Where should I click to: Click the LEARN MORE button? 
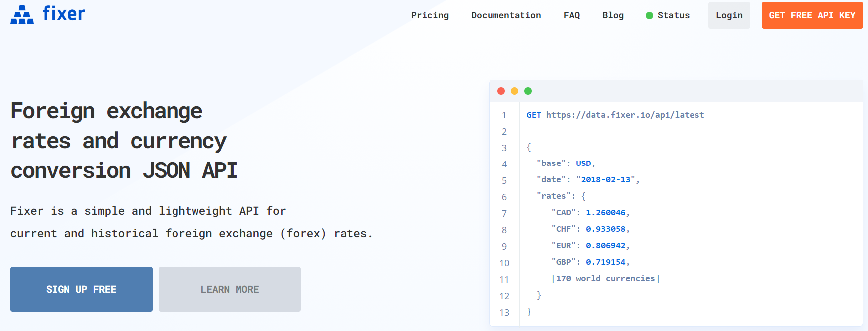tap(229, 289)
